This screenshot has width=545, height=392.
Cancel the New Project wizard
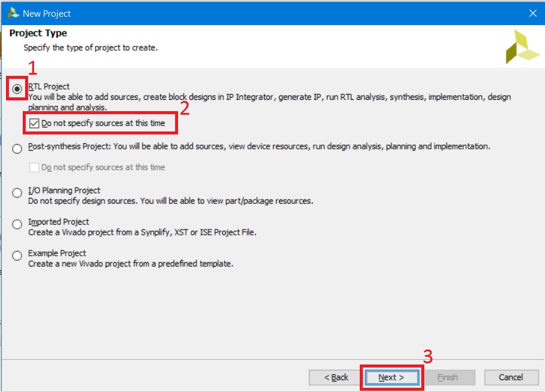point(511,377)
